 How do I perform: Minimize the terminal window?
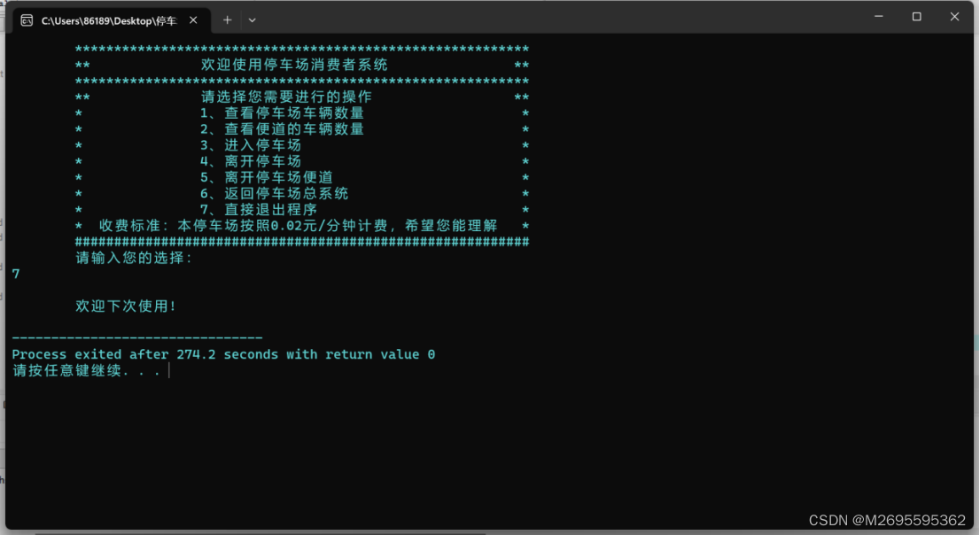pyautogui.click(x=879, y=16)
